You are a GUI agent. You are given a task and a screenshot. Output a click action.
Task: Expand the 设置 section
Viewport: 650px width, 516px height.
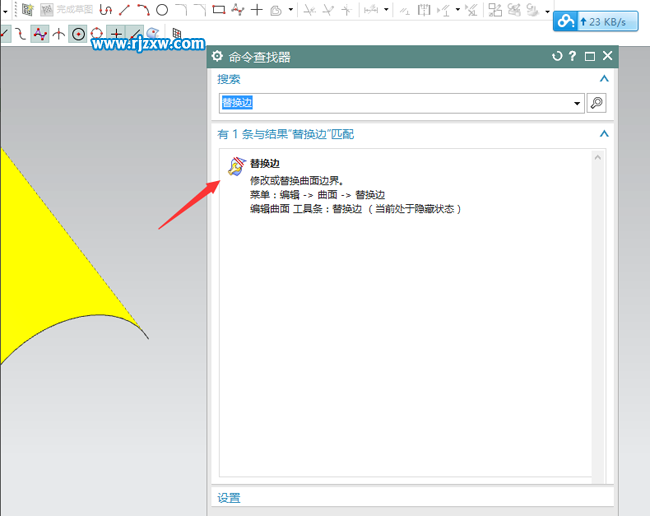click(229, 498)
